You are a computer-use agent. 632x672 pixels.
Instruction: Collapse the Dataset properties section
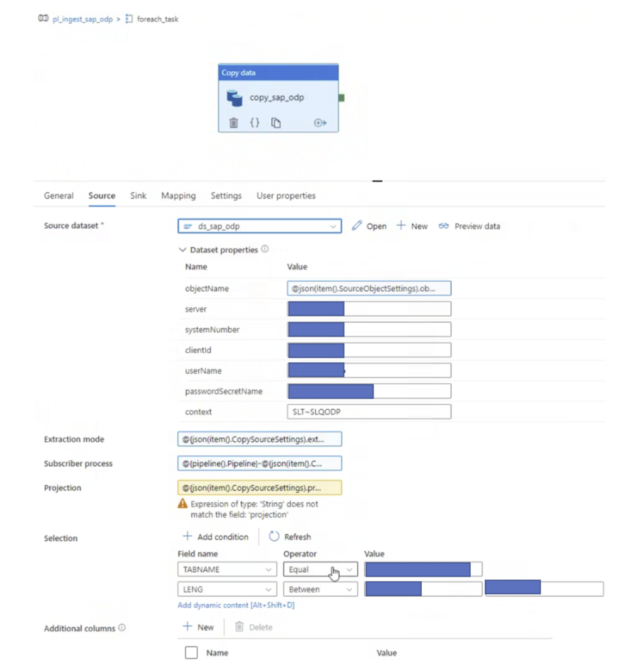point(183,249)
